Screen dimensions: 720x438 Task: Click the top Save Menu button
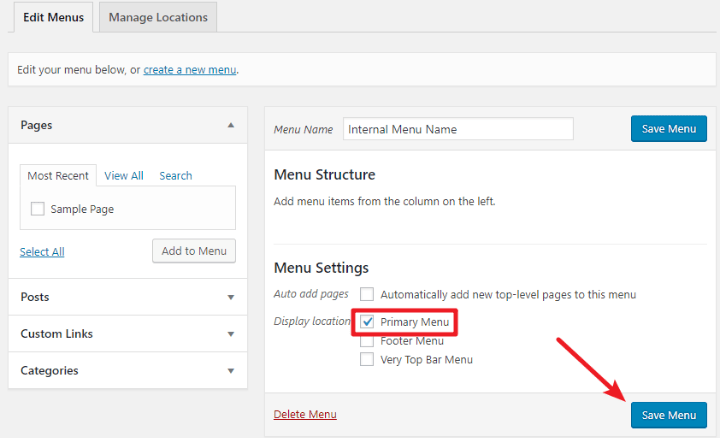pos(668,129)
